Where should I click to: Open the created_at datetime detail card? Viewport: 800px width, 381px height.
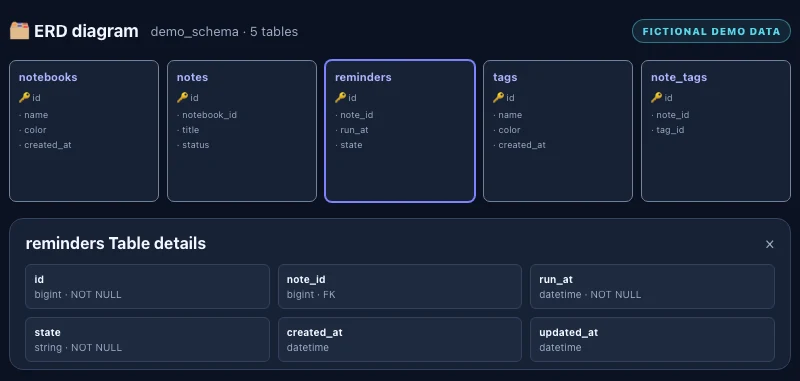pyautogui.click(x=400, y=340)
